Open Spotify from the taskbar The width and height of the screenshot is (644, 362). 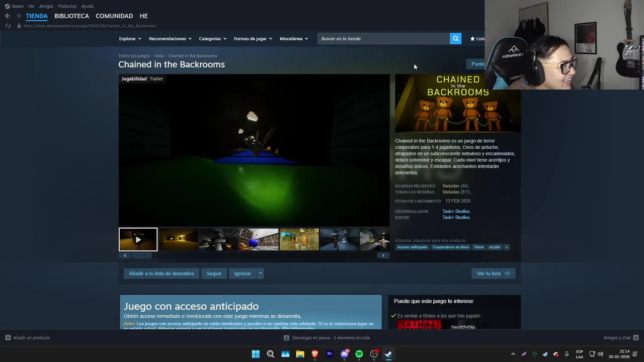(359, 354)
